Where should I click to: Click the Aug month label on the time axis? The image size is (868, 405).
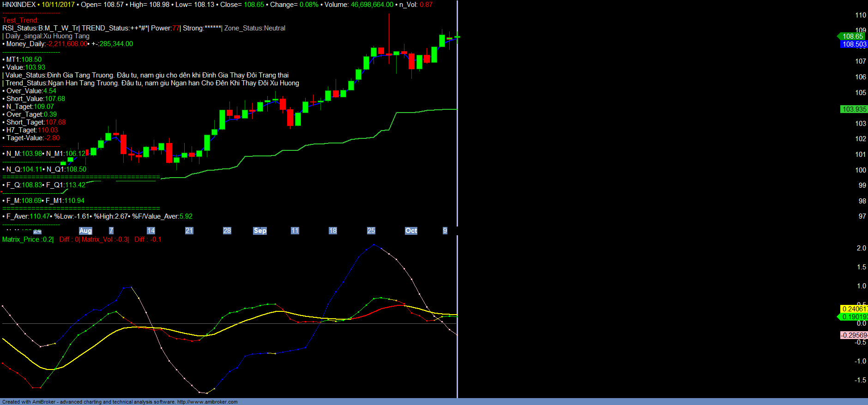pyautogui.click(x=85, y=231)
